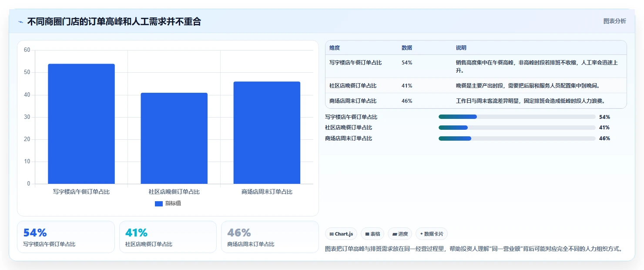Screen dimensions: 644x270
Task: Click the 写字楼店午餐订单占比 54% progress bar
Action: [x=517, y=117]
